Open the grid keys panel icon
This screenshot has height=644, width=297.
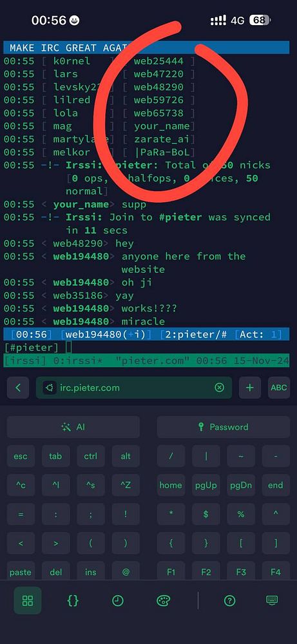[x=28, y=600]
